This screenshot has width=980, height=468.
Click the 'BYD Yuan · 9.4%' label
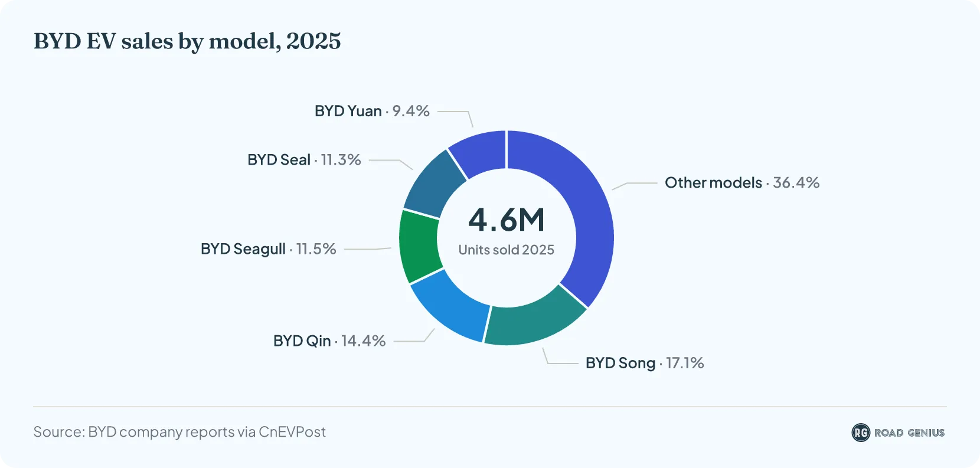pyautogui.click(x=372, y=111)
